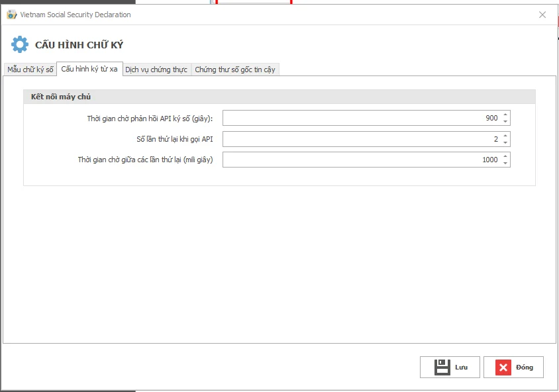Click the red X icon on Đóng
559x392 pixels.
(x=503, y=367)
